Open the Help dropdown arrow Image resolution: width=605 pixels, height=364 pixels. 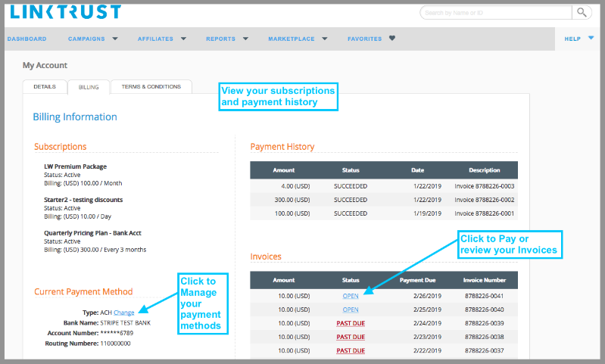coord(591,38)
